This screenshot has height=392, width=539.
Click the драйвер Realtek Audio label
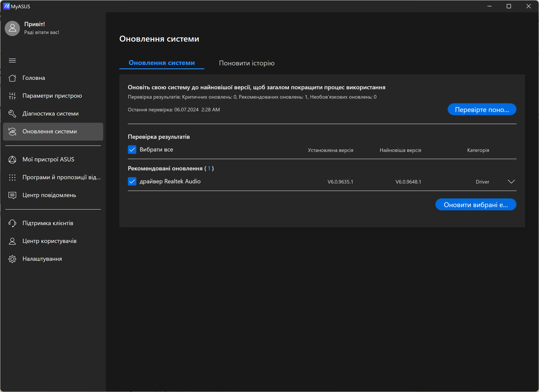click(x=170, y=182)
